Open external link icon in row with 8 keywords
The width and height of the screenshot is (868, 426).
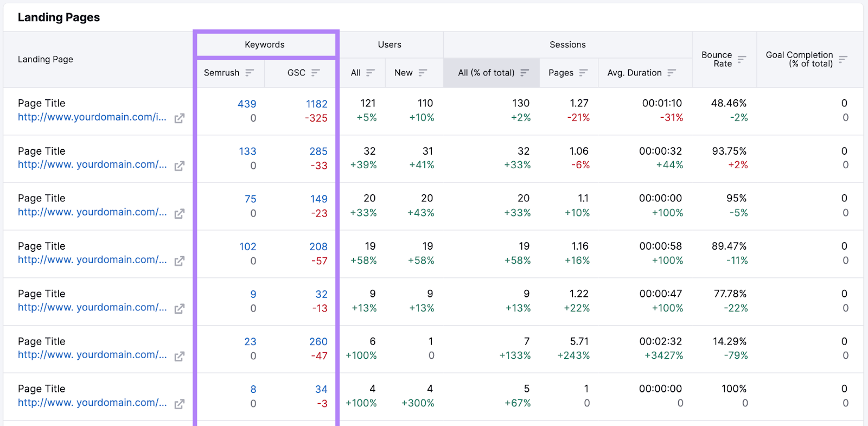179,404
